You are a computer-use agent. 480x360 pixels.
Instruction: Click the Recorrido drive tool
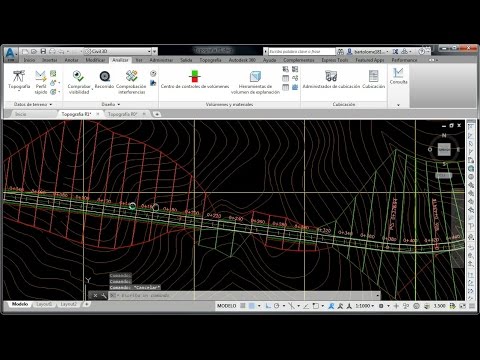pyautogui.click(x=104, y=79)
